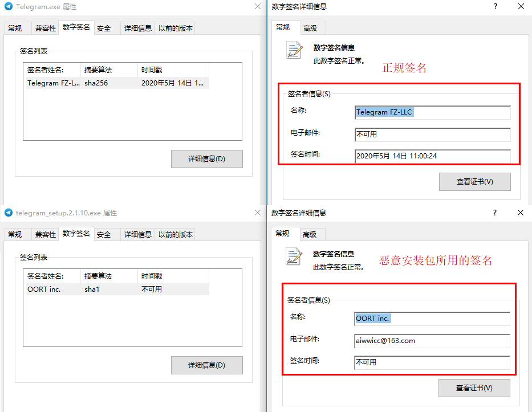Close the lower digital signature details dialog
Screen dimensions: 532x412
[x=521, y=213]
